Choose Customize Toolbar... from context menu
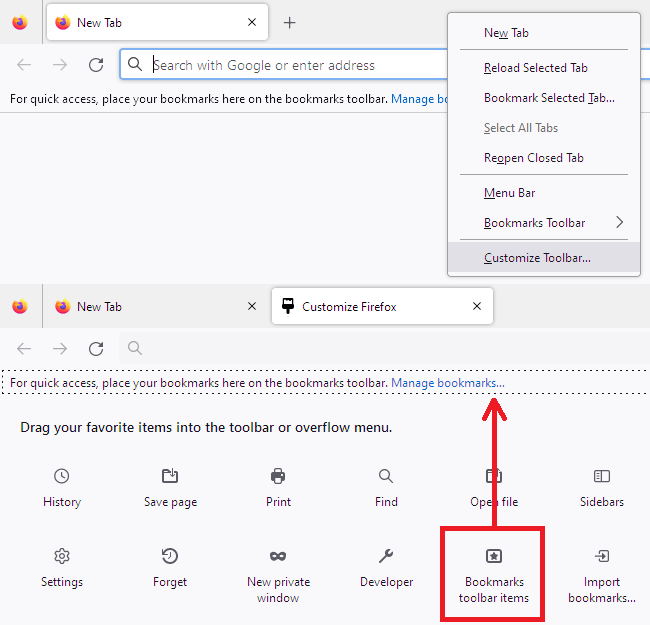 coord(537,258)
